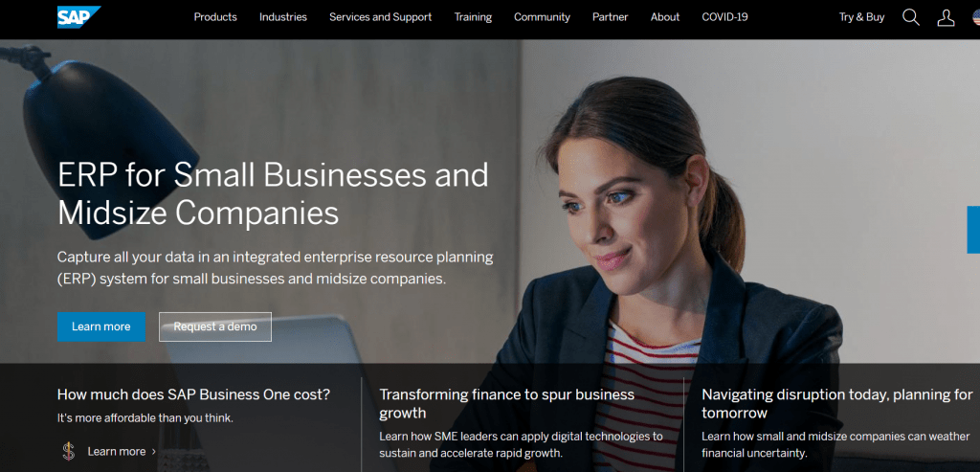Click the Try & Buy link
Image resolution: width=980 pixels, height=472 pixels.
[x=861, y=17]
